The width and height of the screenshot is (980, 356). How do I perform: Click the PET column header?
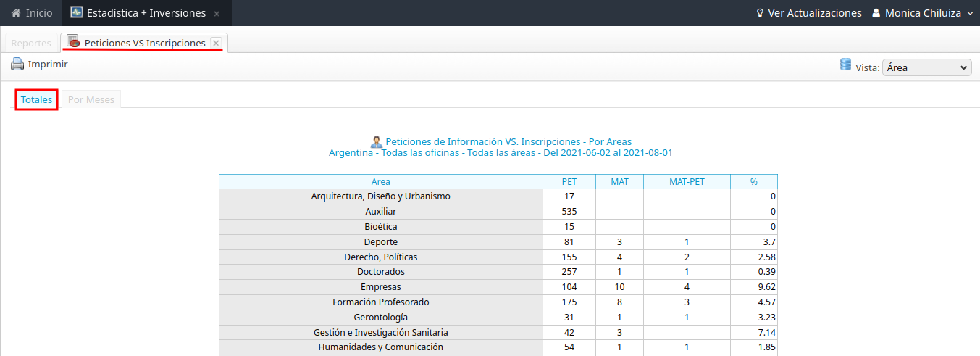[569, 181]
